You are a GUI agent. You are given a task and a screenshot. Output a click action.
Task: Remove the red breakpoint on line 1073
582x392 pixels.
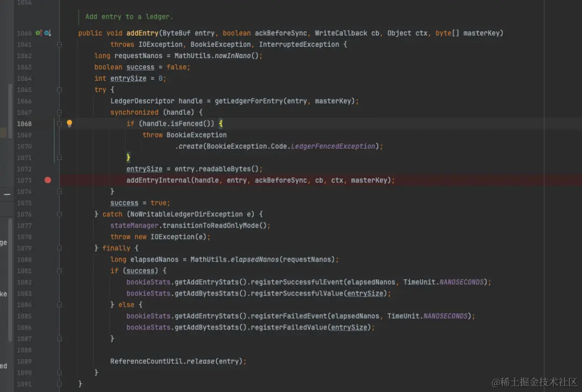48,180
